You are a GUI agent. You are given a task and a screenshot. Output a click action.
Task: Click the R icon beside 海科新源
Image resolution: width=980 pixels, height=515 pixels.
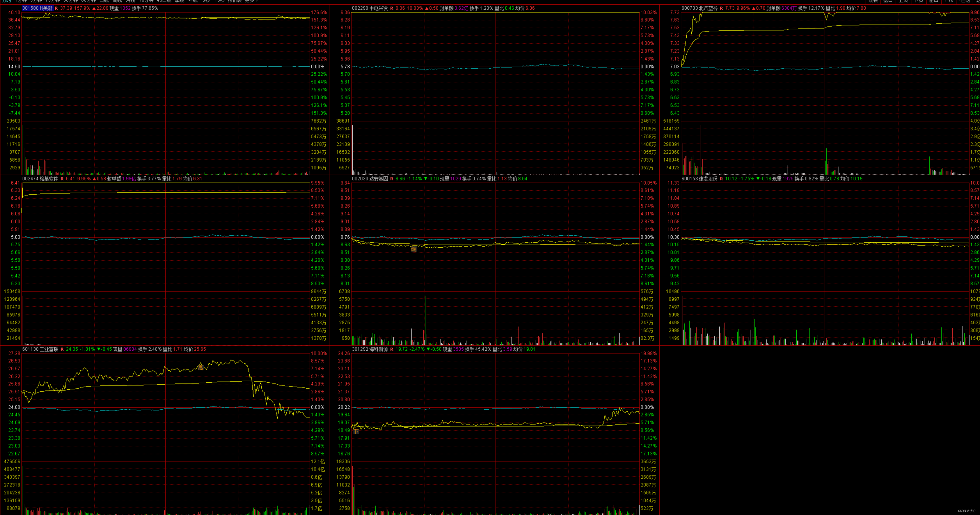[x=392, y=349]
